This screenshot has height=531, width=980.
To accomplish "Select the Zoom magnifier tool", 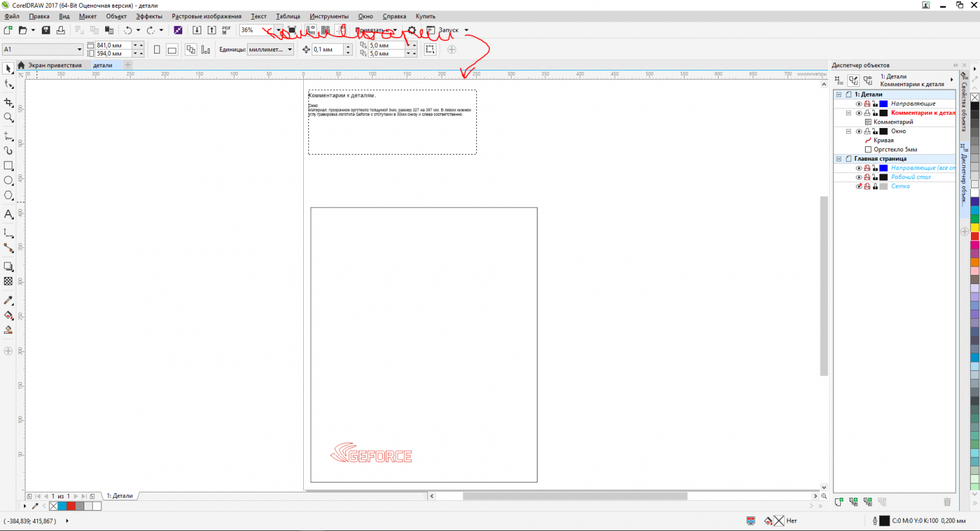I will (x=8, y=118).
